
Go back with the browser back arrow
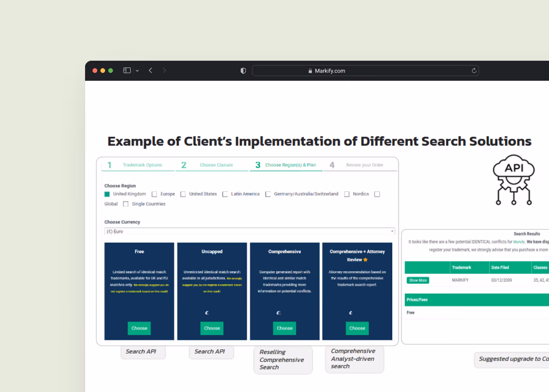pos(151,71)
